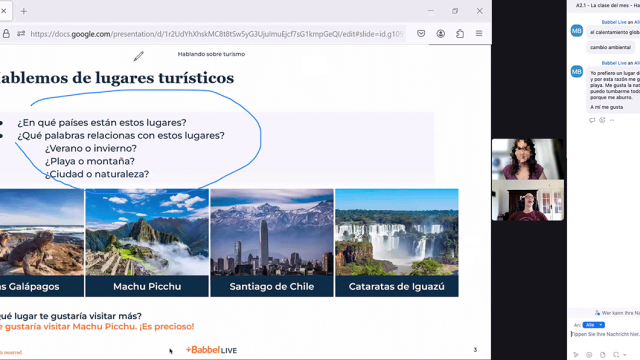
Task: Select the Santiago de Chile skyline photo
Action: [272, 232]
